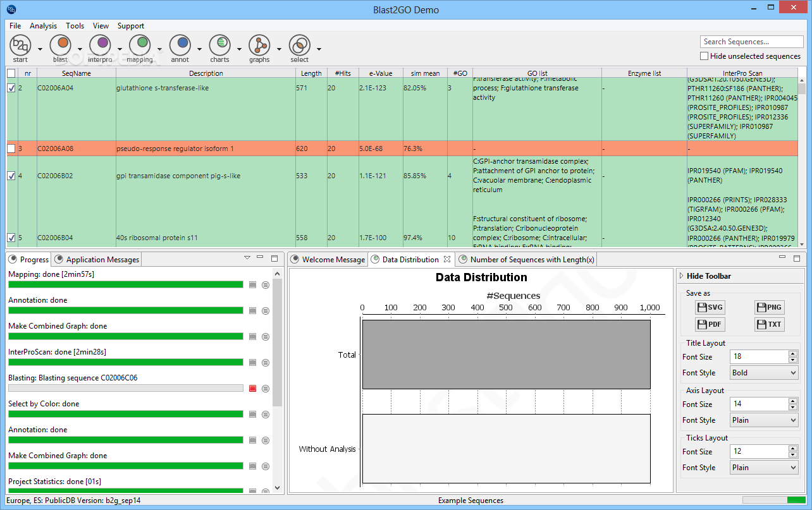The image size is (812, 510).
Task: Open the dropdown arrow next to start
Action: coord(40,49)
